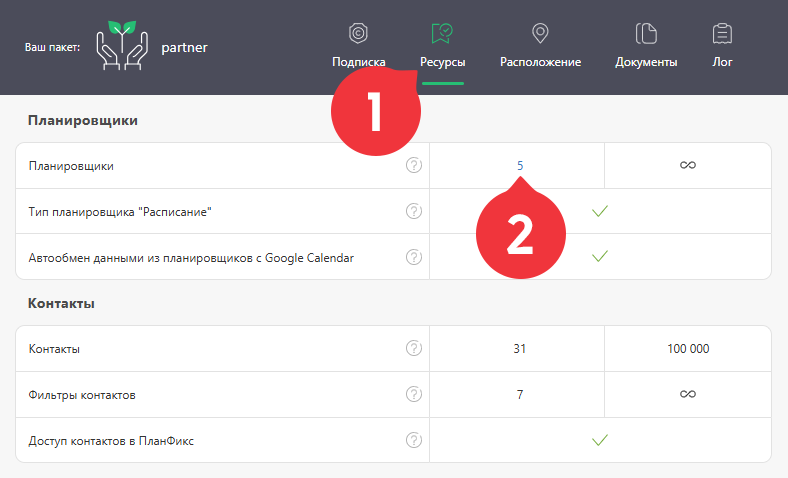Click the infinity limit in Фильтры контактов row
Image resolution: width=788 pixels, height=478 pixels.
[688, 394]
